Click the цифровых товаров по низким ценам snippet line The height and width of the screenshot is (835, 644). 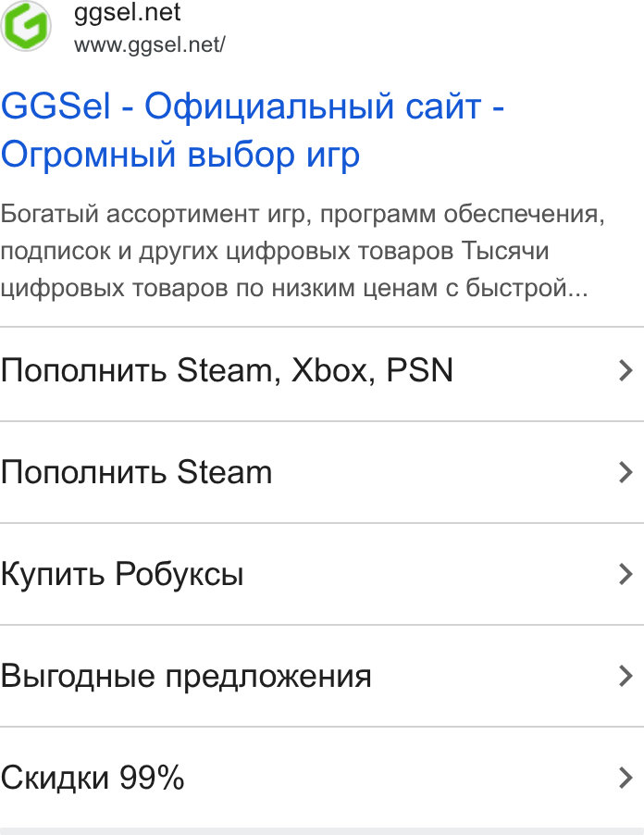pos(294,288)
